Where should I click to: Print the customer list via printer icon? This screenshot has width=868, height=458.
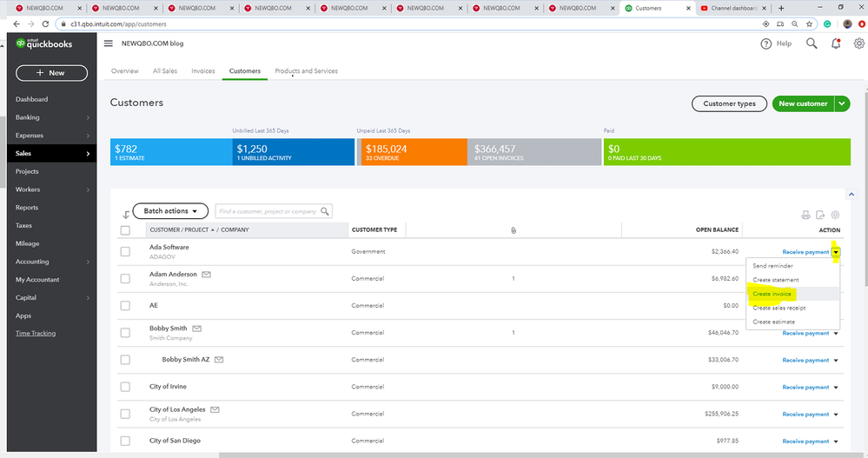806,215
